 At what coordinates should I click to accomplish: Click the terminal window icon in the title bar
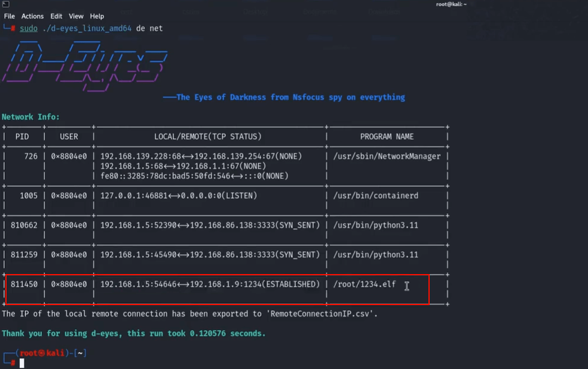(5, 4)
